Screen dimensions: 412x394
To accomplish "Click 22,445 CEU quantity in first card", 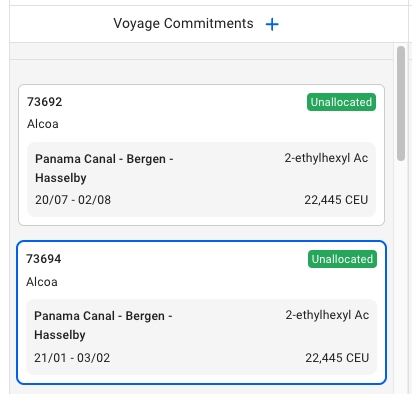I will pyautogui.click(x=336, y=200).
